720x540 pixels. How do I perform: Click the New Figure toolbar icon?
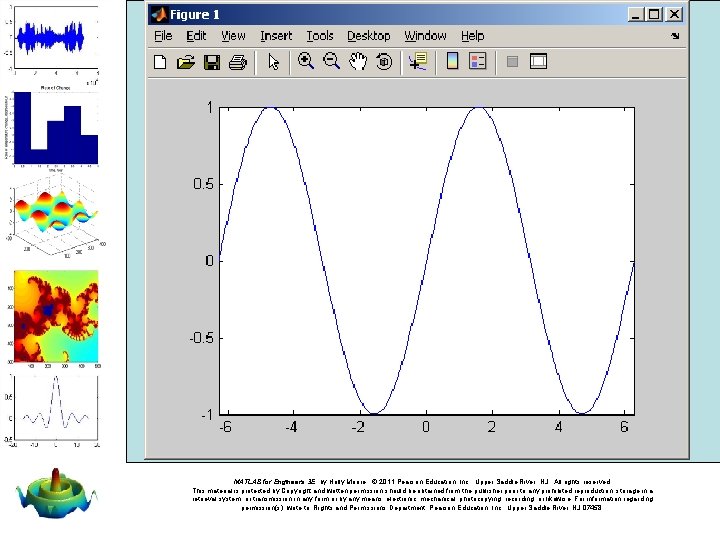click(160, 62)
